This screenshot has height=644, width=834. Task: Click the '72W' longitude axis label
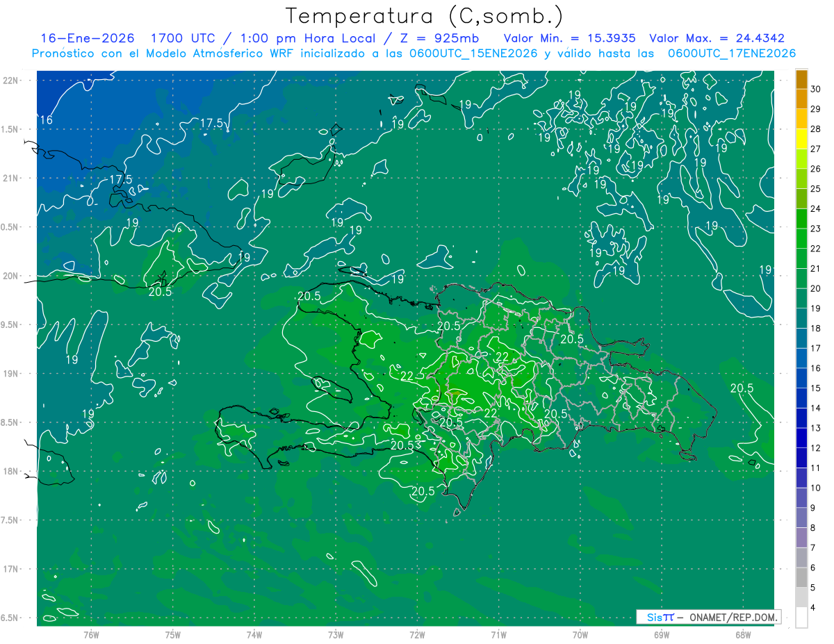pyautogui.click(x=417, y=634)
